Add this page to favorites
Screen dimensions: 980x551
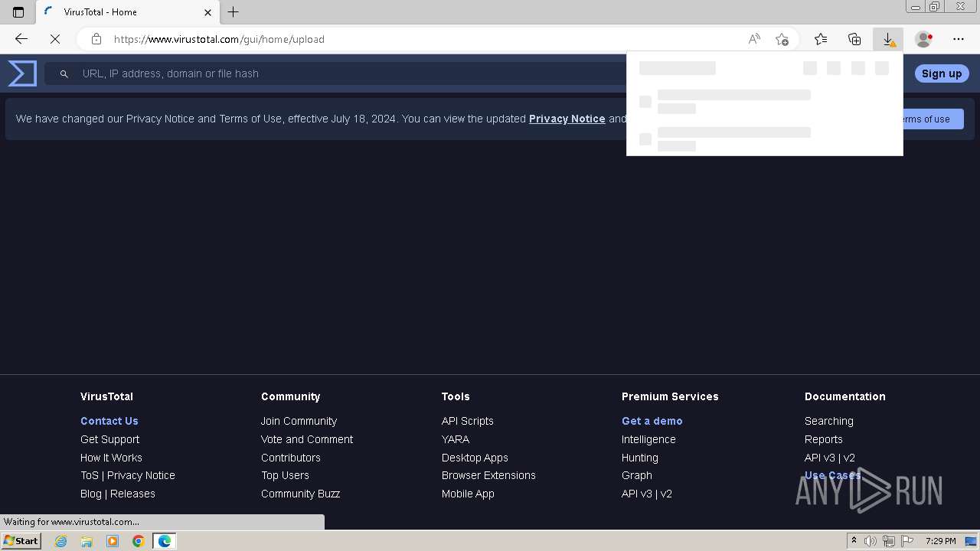click(782, 39)
